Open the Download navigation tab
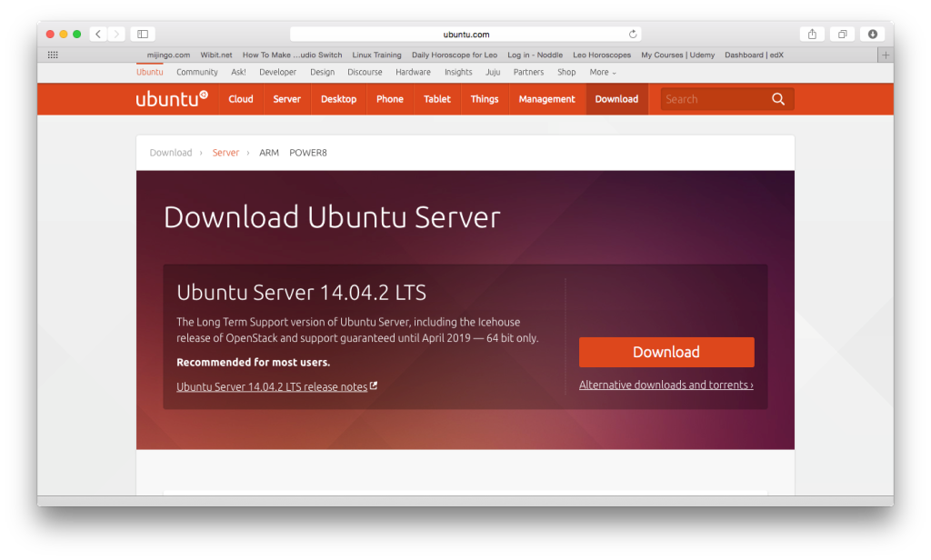The width and height of the screenshot is (931, 560). 616,99
